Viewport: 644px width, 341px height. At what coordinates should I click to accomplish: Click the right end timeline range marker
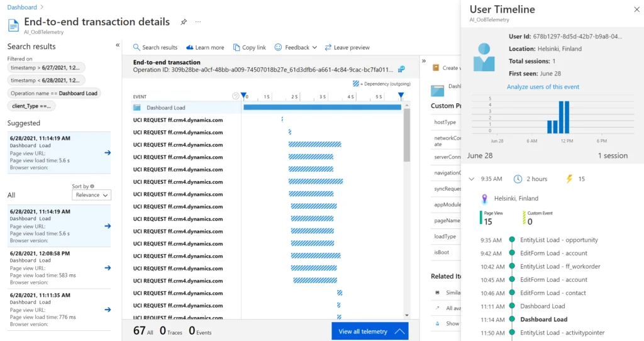point(401,96)
